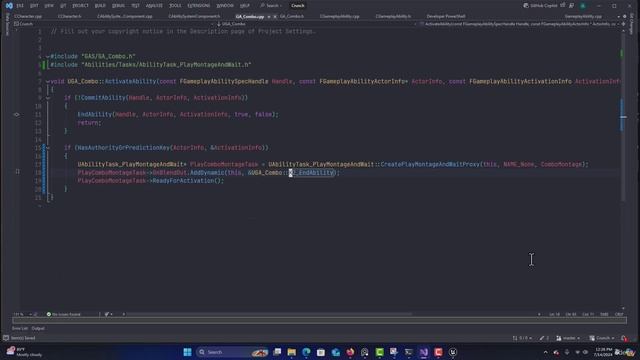The height and width of the screenshot is (360, 640).
Task: Click the notifications bell icon
Action: point(624,338)
